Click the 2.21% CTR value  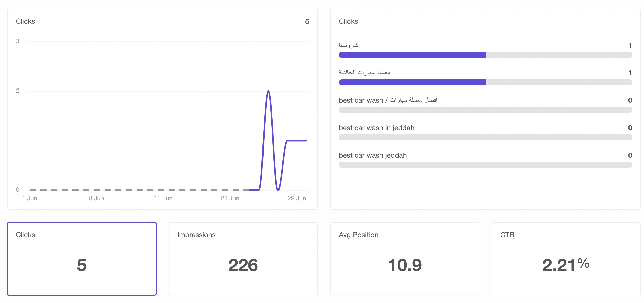pyautogui.click(x=566, y=265)
